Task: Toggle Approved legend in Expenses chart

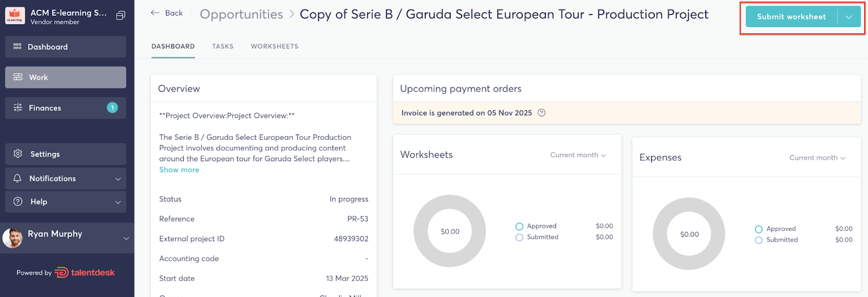Action: 758,229
